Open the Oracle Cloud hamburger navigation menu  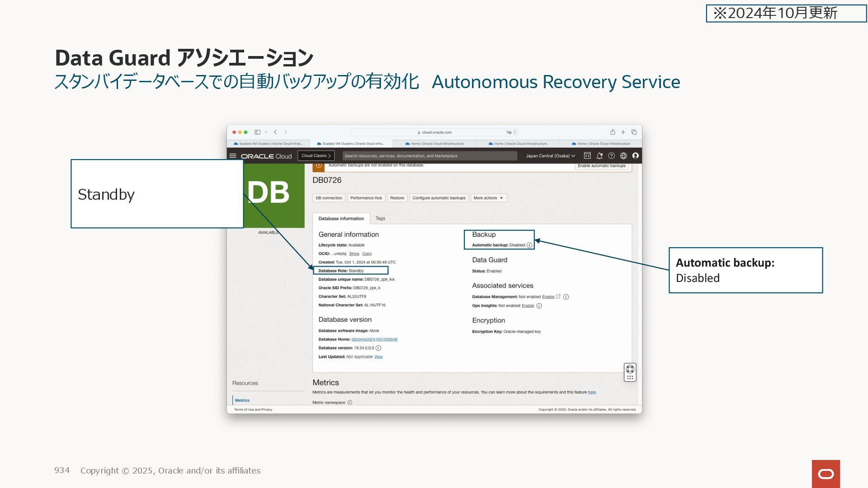point(233,156)
